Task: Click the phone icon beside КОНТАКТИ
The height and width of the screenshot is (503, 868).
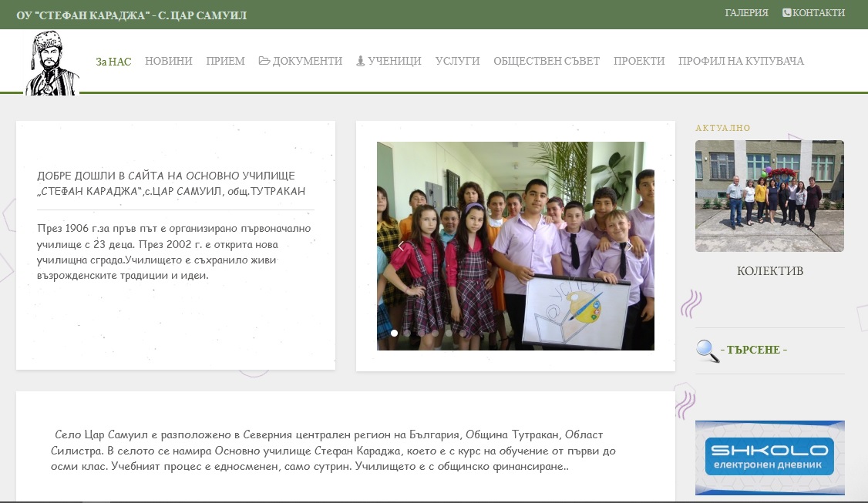Action: tap(786, 13)
